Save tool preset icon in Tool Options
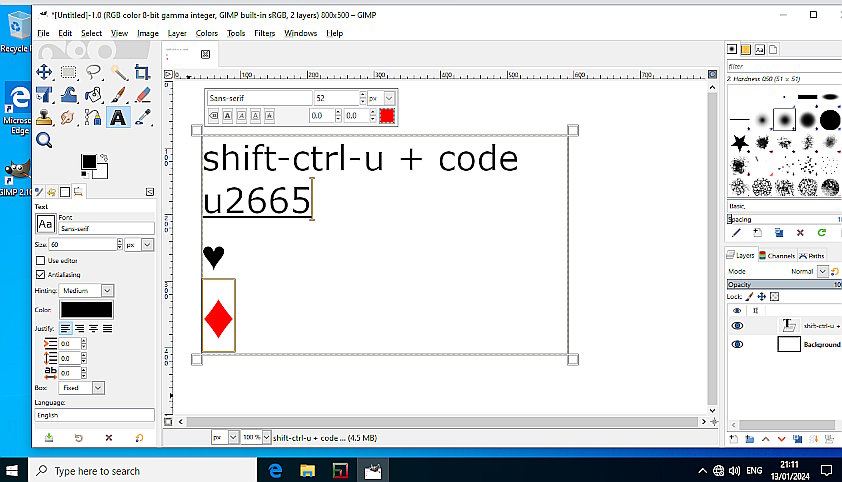This screenshot has width=842, height=482. click(x=49, y=438)
